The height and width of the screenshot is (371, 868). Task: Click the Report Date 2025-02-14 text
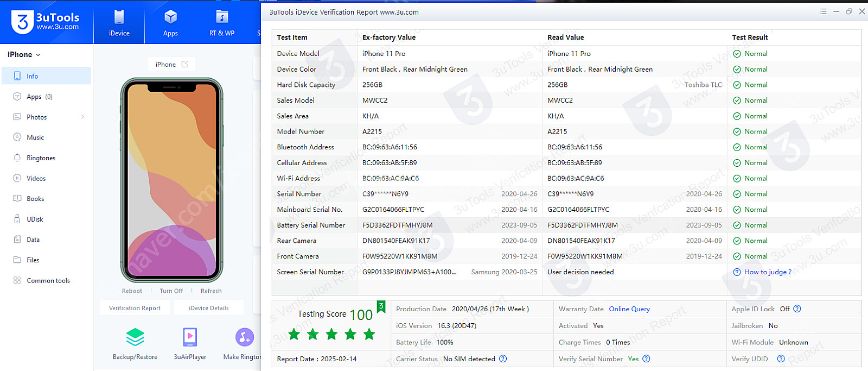(x=317, y=359)
